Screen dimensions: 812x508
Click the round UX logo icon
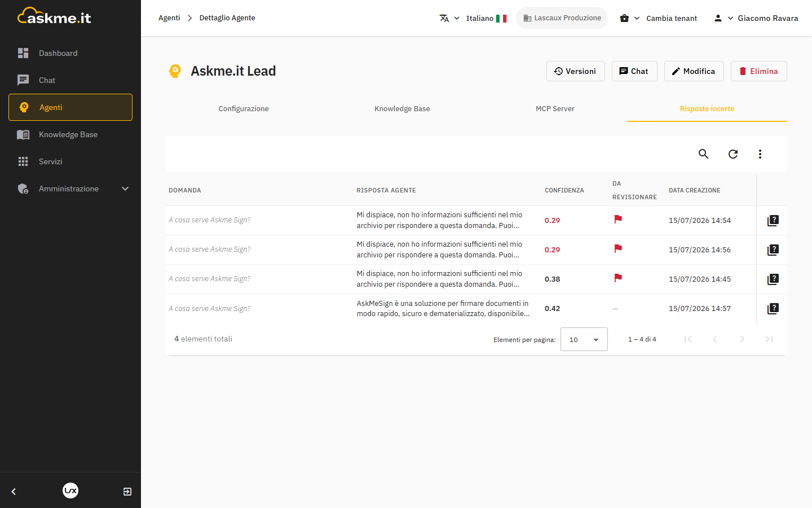(x=70, y=491)
